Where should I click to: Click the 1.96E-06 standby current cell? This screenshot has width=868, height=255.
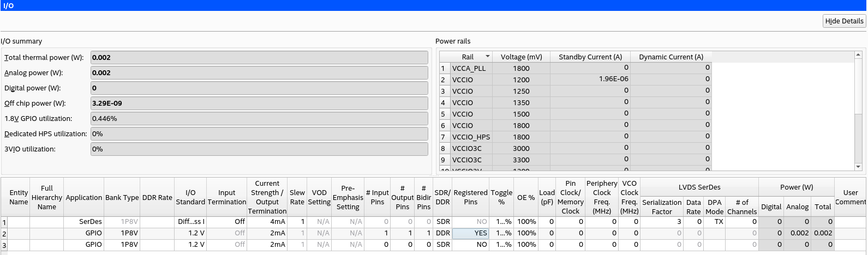[590, 79]
